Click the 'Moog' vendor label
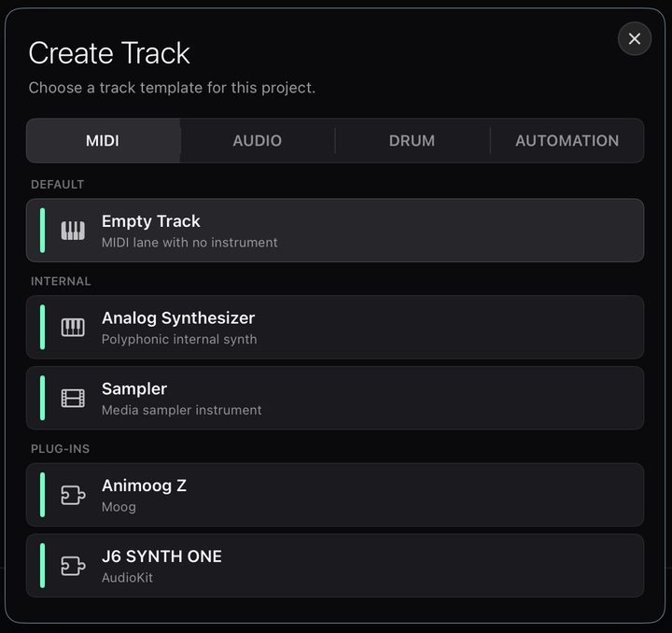This screenshot has width=672, height=633. click(x=119, y=507)
